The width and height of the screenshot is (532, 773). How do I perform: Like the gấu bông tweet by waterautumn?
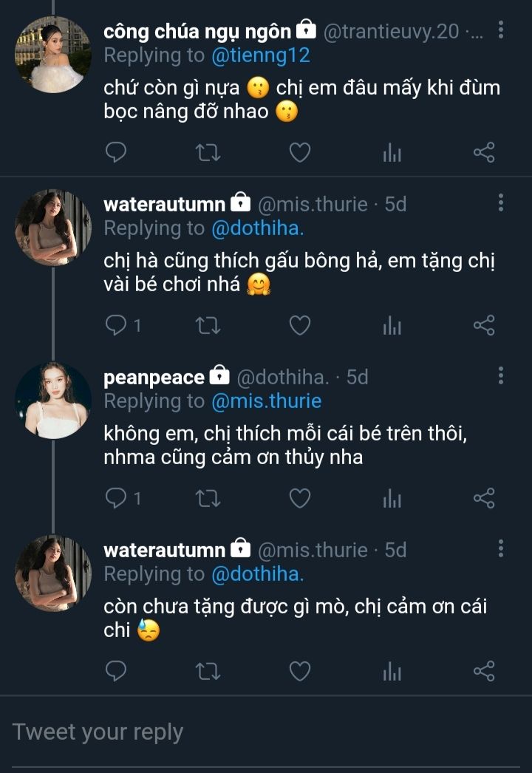point(299,325)
